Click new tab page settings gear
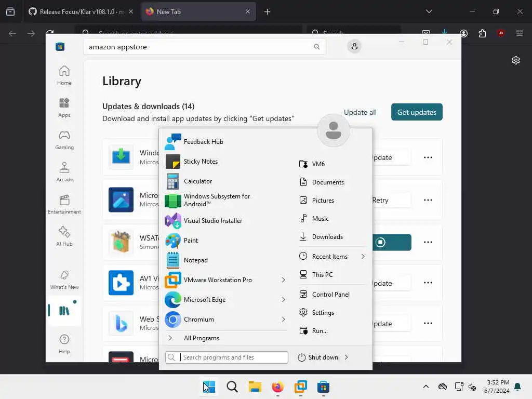 pyautogui.click(x=516, y=60)
